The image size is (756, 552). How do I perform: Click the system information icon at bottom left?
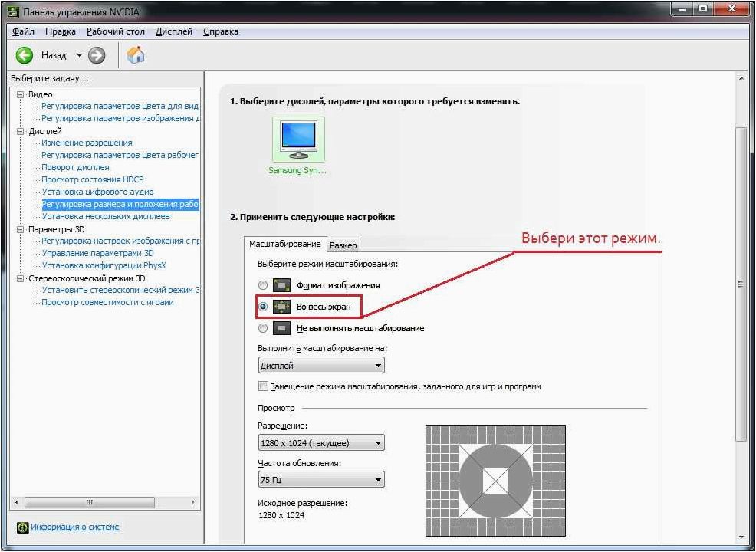23,527
